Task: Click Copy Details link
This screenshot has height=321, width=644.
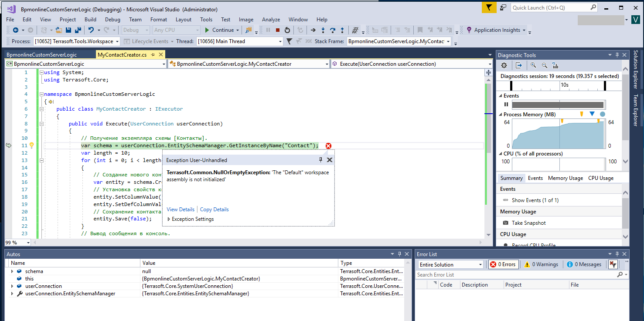Action: (214, 209)
